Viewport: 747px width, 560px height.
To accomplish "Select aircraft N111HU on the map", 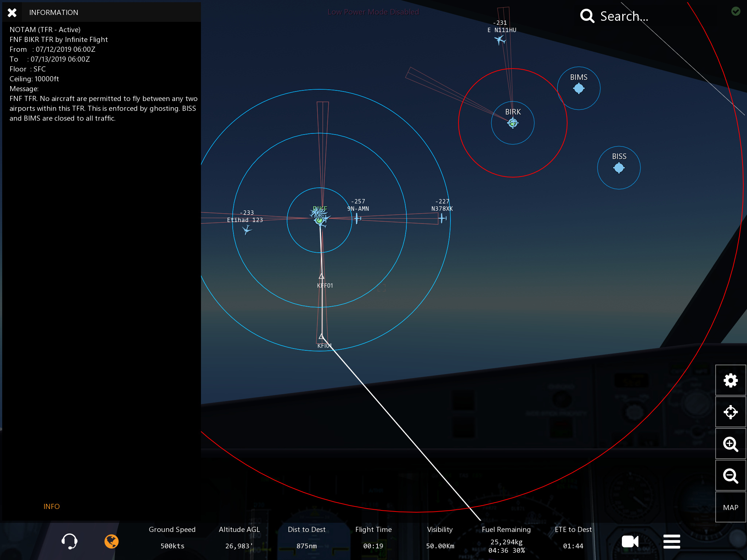I will [500, 39].
